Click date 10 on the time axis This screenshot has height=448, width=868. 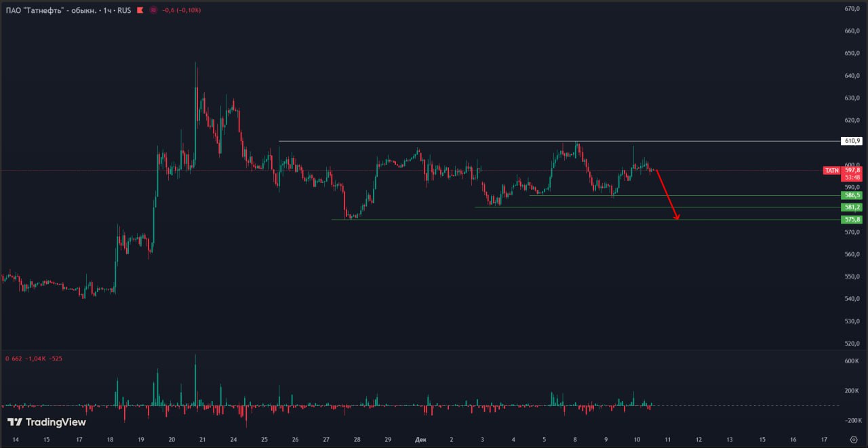(x=637, y=439)
